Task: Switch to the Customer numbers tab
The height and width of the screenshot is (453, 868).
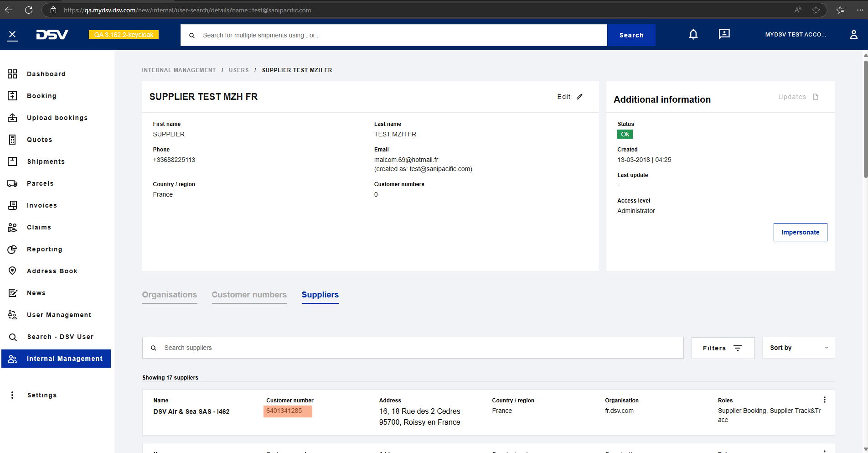Action: [x=249, y=295]
